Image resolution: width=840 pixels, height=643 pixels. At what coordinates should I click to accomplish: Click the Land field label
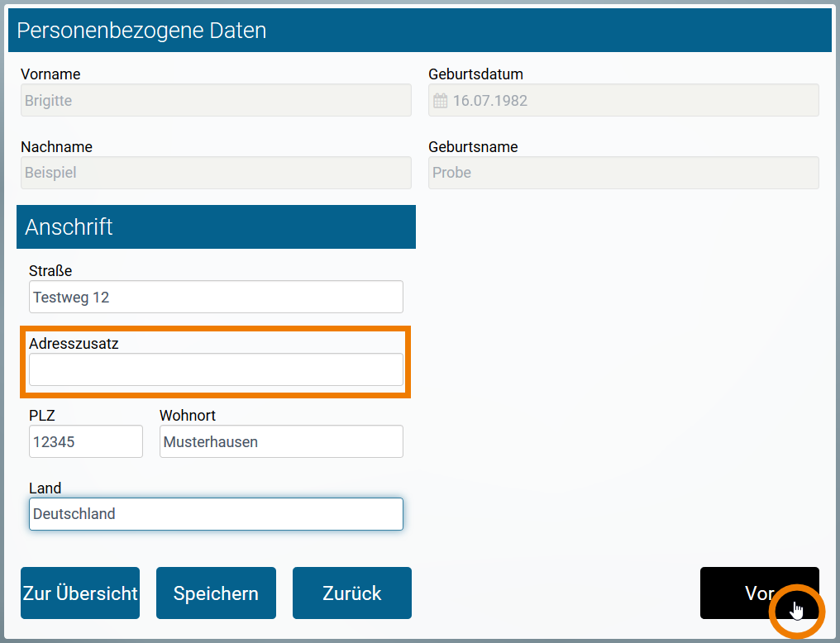pos(45,488)
